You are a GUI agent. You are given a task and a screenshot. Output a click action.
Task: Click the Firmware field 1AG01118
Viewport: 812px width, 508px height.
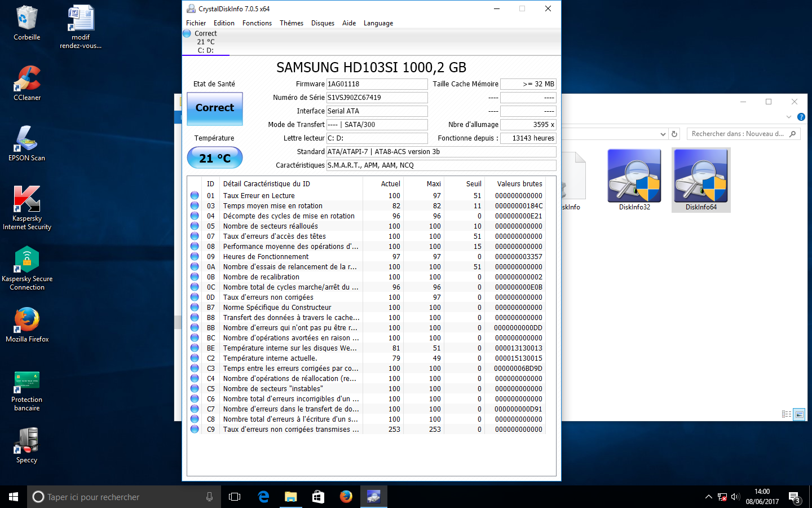377,84
